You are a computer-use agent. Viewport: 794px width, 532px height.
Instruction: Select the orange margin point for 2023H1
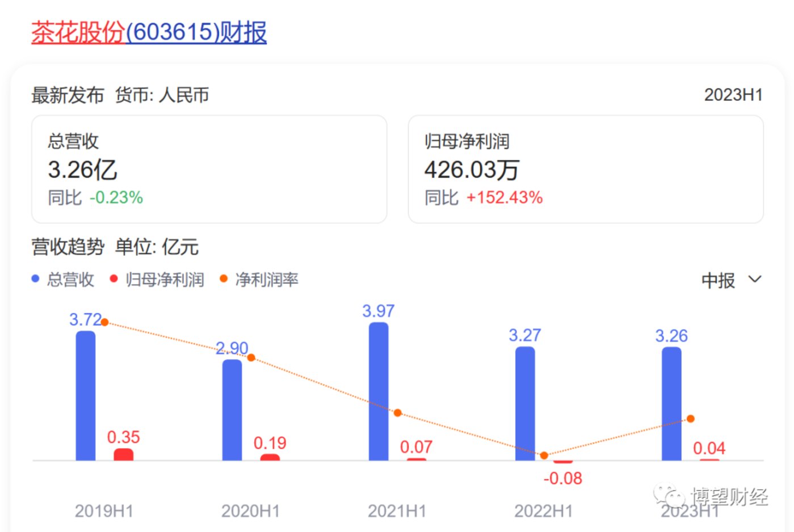690,419
